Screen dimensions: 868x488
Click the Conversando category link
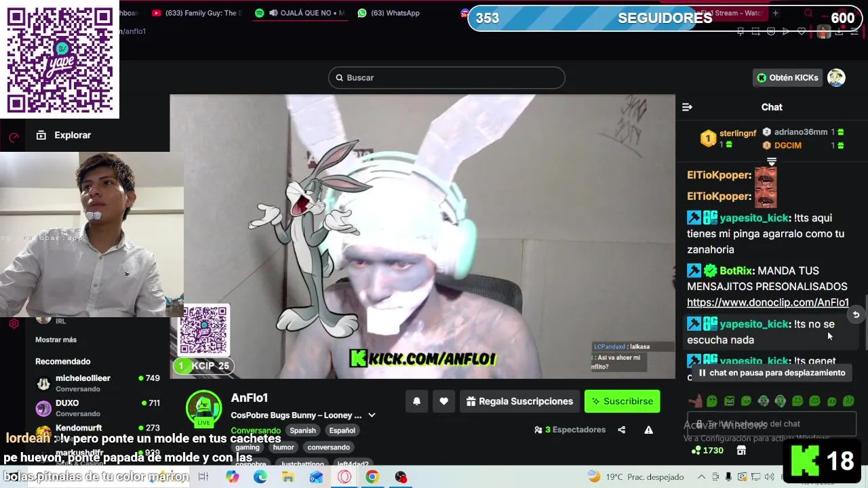click(x=256, y=430)
